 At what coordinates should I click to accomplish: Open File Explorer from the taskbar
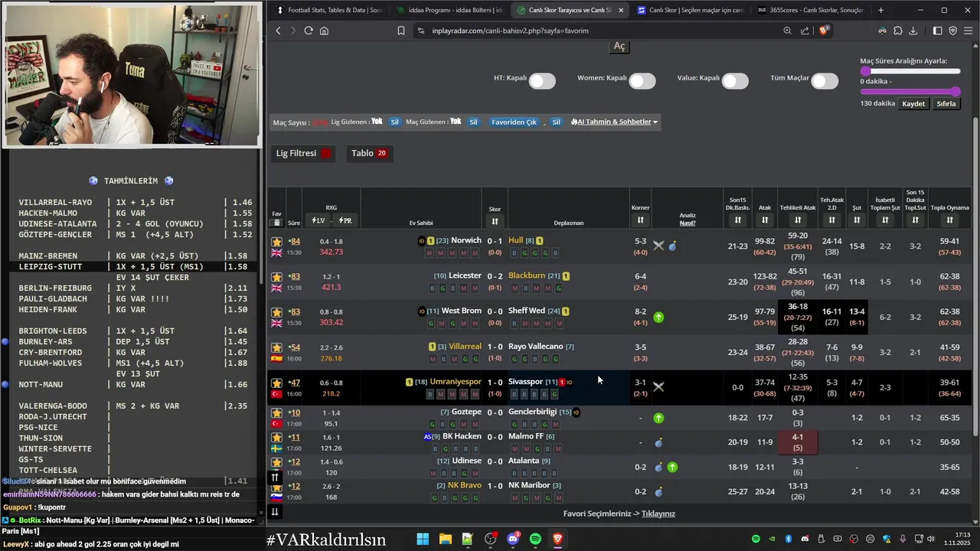pyautogui.click(x=446, y=540)
